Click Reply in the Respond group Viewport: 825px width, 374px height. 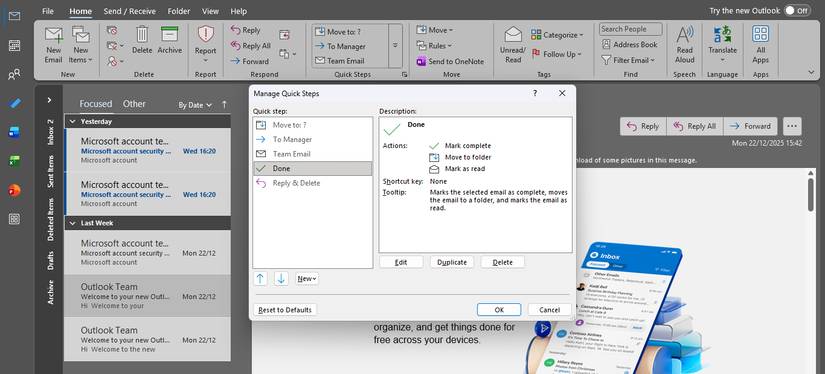246,31
